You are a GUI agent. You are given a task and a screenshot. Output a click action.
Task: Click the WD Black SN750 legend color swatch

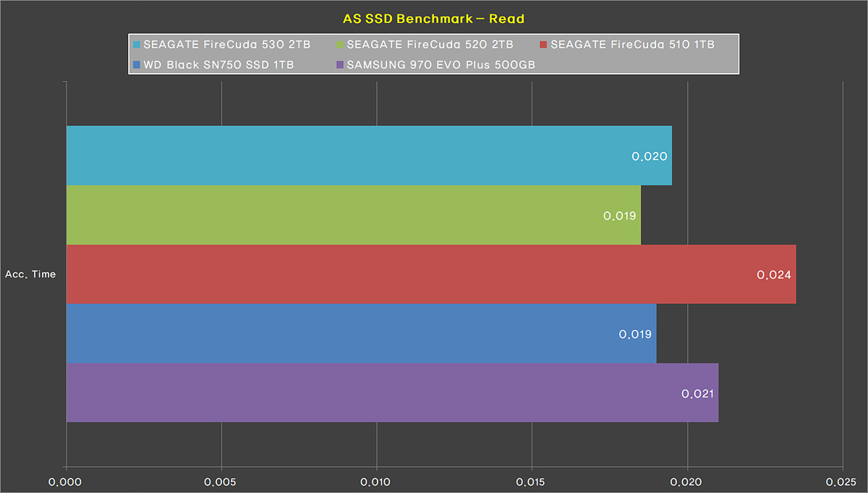click(137, 65)
